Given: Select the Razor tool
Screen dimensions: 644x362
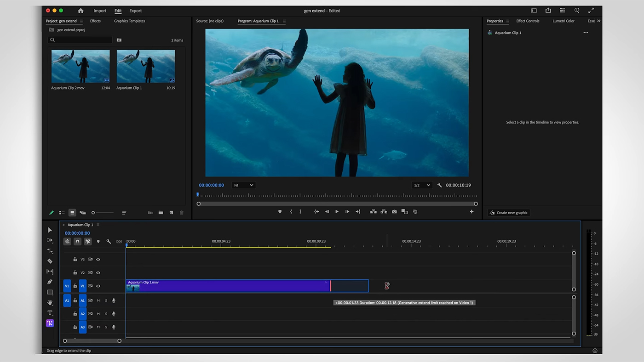Looking at the screenshot, I should tap(50, 261).
